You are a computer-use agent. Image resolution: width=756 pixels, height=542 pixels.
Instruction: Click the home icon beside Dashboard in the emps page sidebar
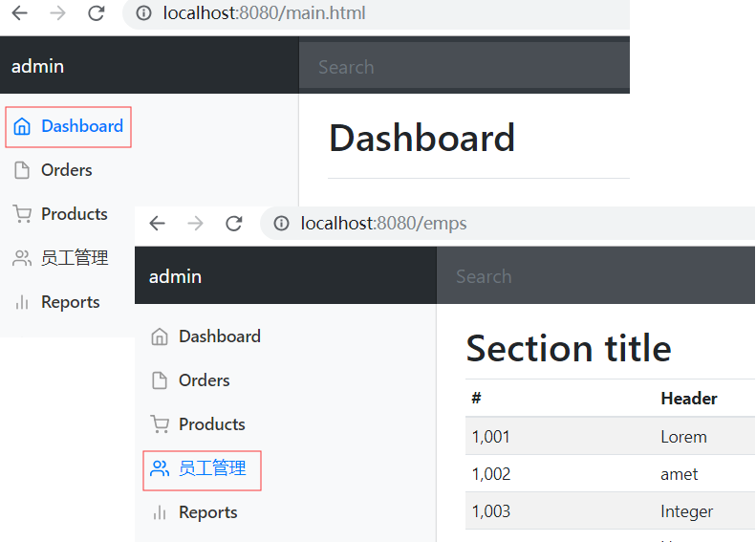(160, 336)
